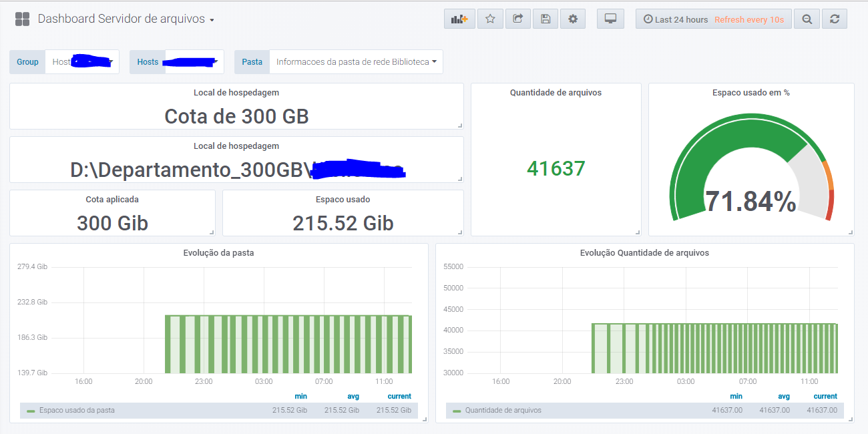Click the D:\Departamento_300GB path value
Viewport: 868px width, 434px height.
[x=237, y=169]
